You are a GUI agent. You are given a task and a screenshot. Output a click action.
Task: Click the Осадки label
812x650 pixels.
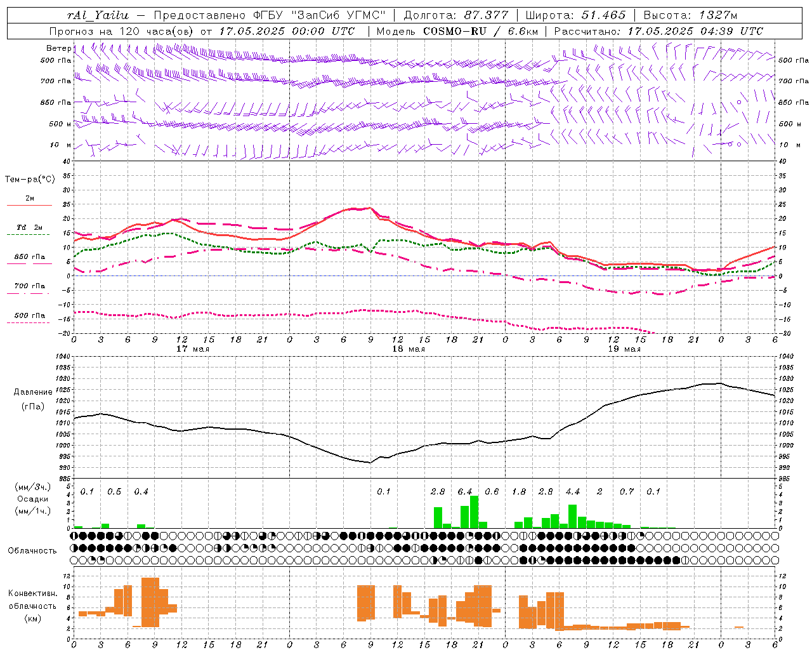point(32,499)
